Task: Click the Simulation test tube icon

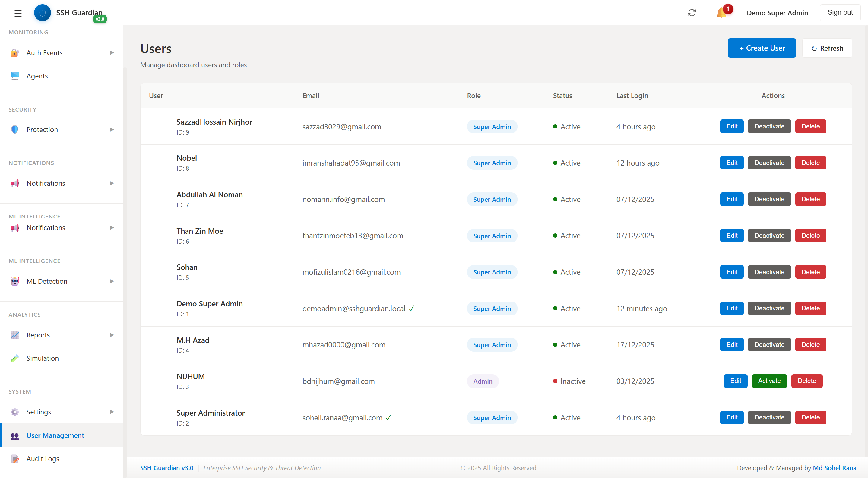Action: click(x=15, y=358)
